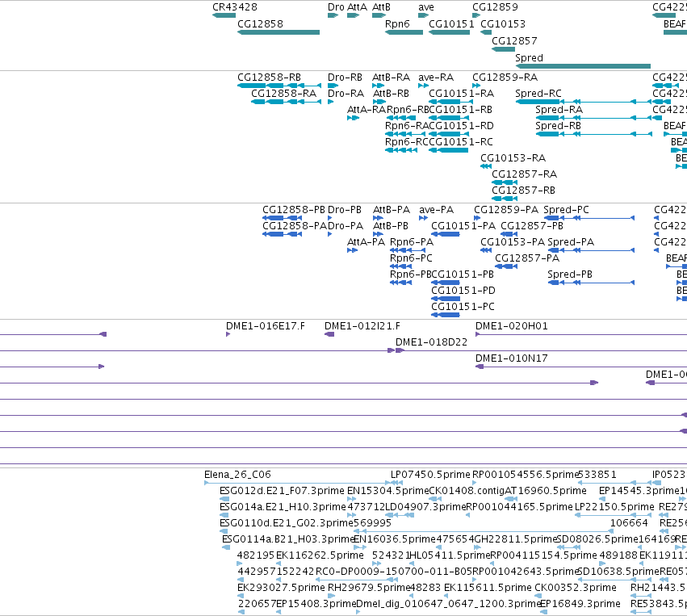The height and width of the screenshot is (616, 687).
Task: Select the CG10151 gene bar
Action: coord(449,32)
